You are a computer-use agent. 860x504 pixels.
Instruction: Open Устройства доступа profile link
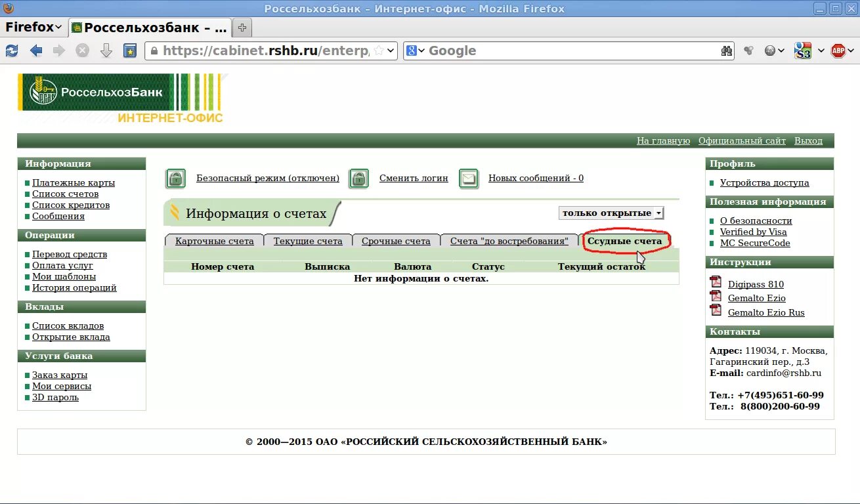coord(764,182)
